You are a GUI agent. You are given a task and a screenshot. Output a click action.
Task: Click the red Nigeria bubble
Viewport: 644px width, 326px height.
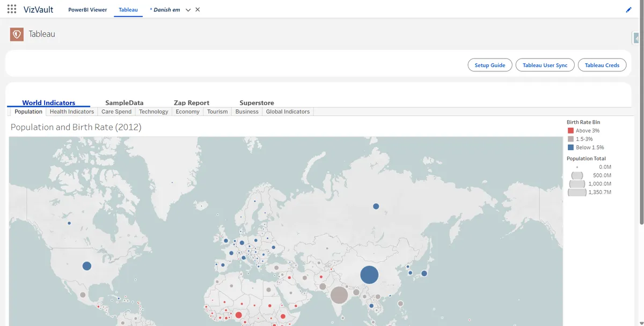pos(238,315)
